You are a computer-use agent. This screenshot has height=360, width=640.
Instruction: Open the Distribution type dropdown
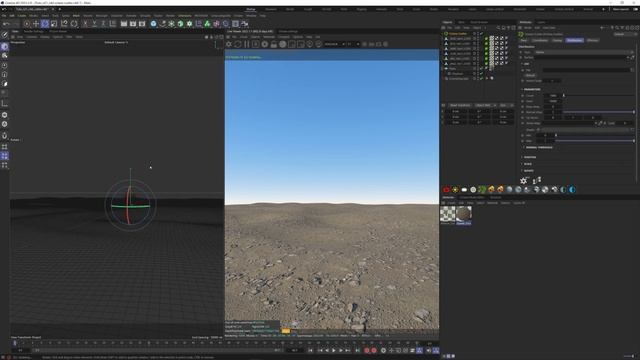click(x=584, y=52)
